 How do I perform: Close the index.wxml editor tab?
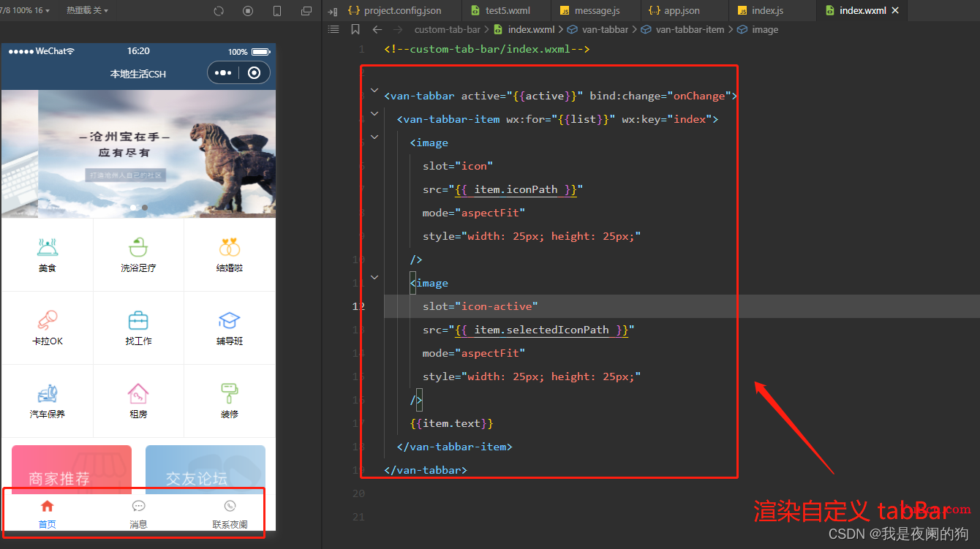coord(895,11)
